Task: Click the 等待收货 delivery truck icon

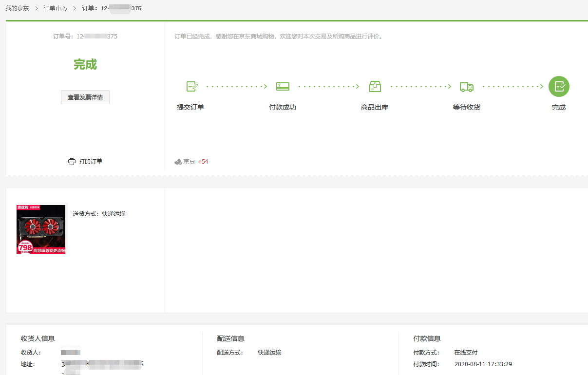Action: point(466,86)
